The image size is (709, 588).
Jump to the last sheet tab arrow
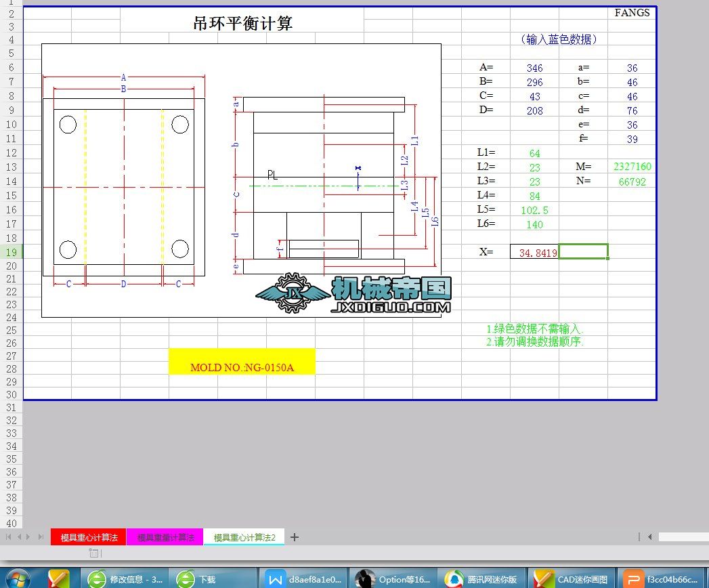tap(41, 537)
